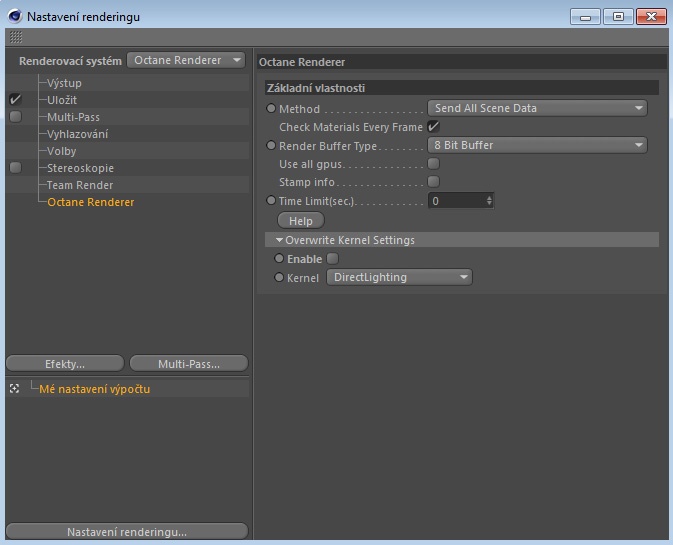Select Stereoskopie in the settings tree
The height and width of the screenshot is (545, 673).
tap(81, 168)
